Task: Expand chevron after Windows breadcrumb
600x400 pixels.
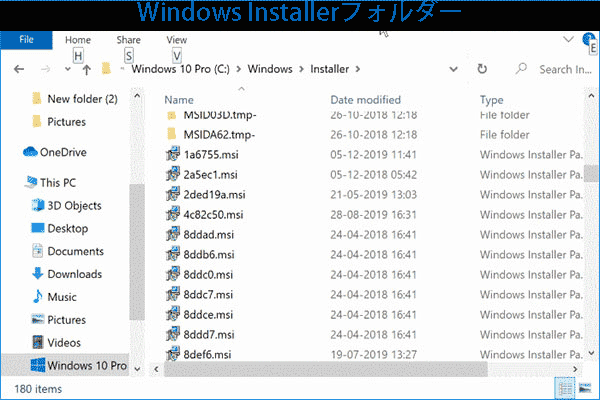Action: pos(302,69)
